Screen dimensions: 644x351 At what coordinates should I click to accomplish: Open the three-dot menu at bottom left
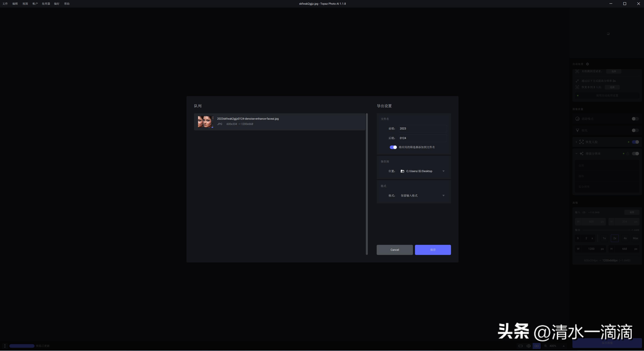[x=5, y=346]
